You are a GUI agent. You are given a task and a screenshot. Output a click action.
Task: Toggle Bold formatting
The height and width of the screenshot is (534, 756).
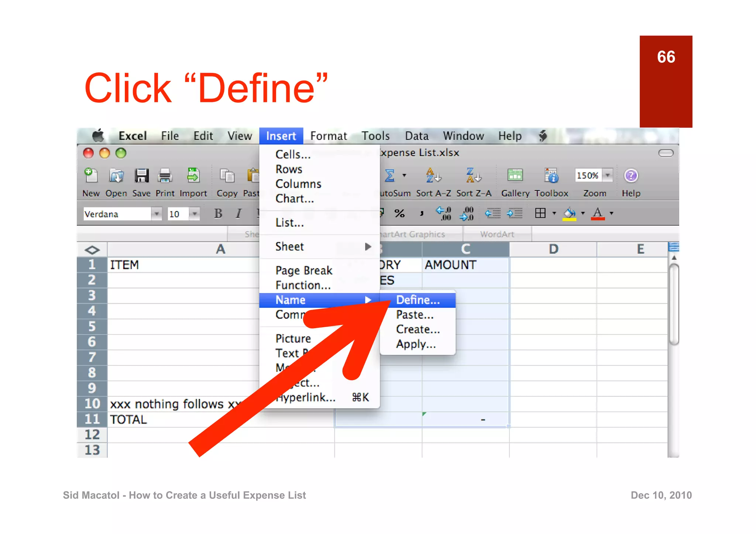[218, 213]
